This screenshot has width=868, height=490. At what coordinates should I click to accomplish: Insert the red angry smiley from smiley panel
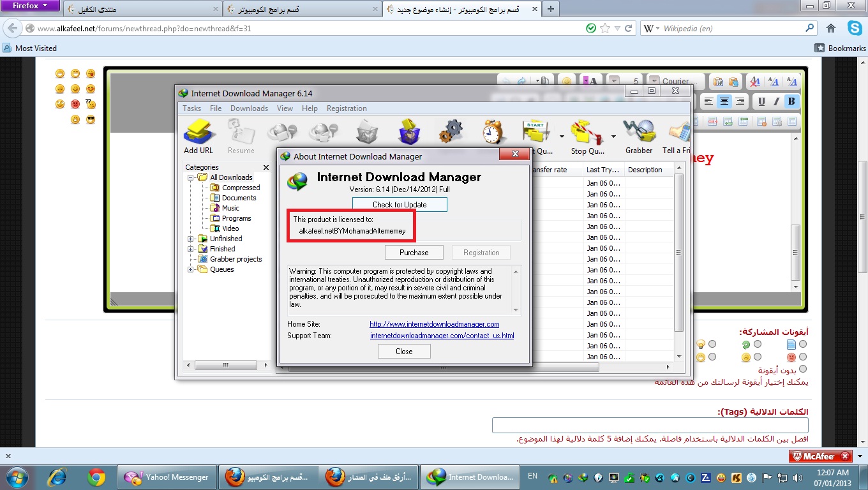pos(75,104)
